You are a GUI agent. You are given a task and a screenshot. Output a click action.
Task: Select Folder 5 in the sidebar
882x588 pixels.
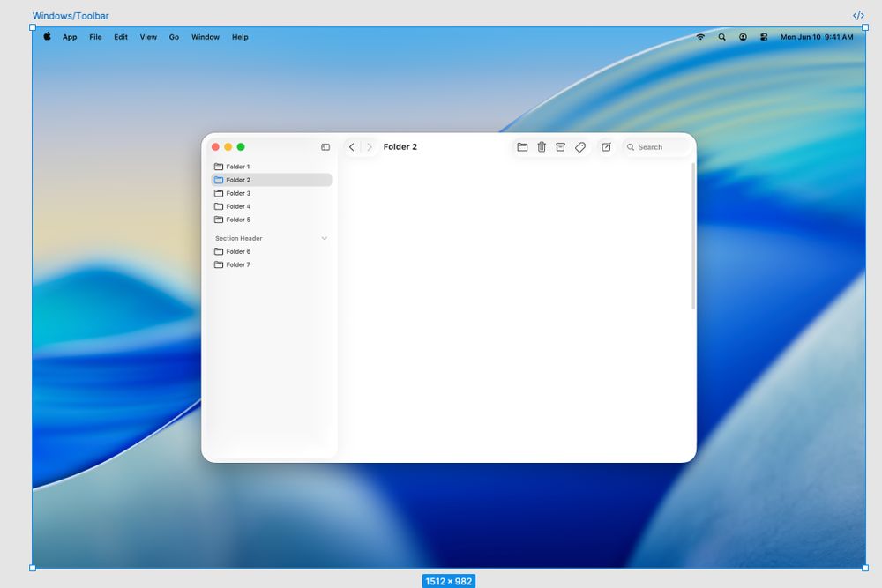tap(271, 220)
